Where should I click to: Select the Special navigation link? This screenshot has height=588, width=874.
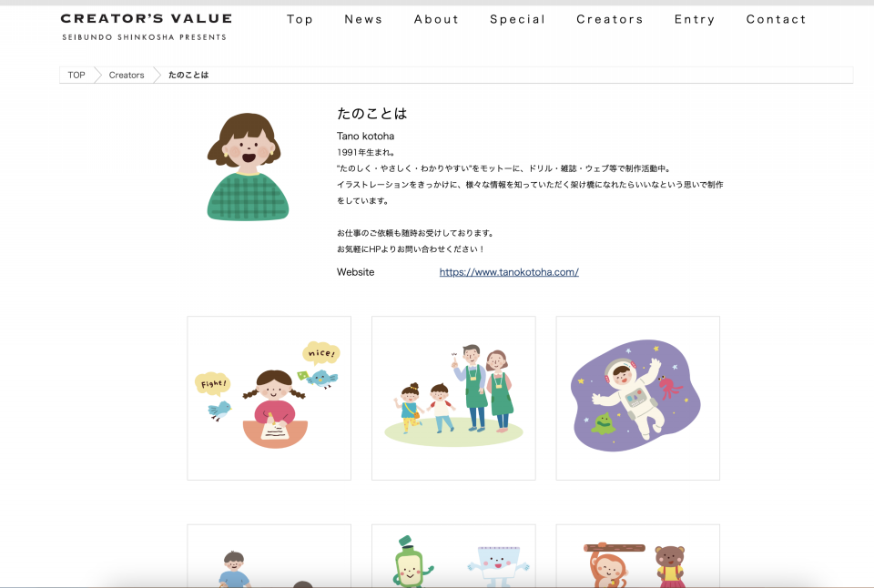coord(517,19)
